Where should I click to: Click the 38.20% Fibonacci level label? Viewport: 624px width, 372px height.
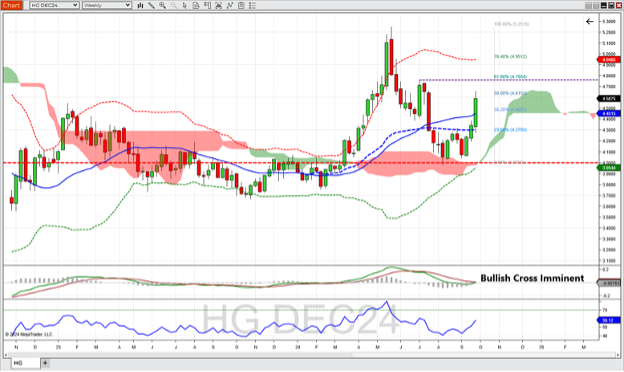[x=510, y=109]
